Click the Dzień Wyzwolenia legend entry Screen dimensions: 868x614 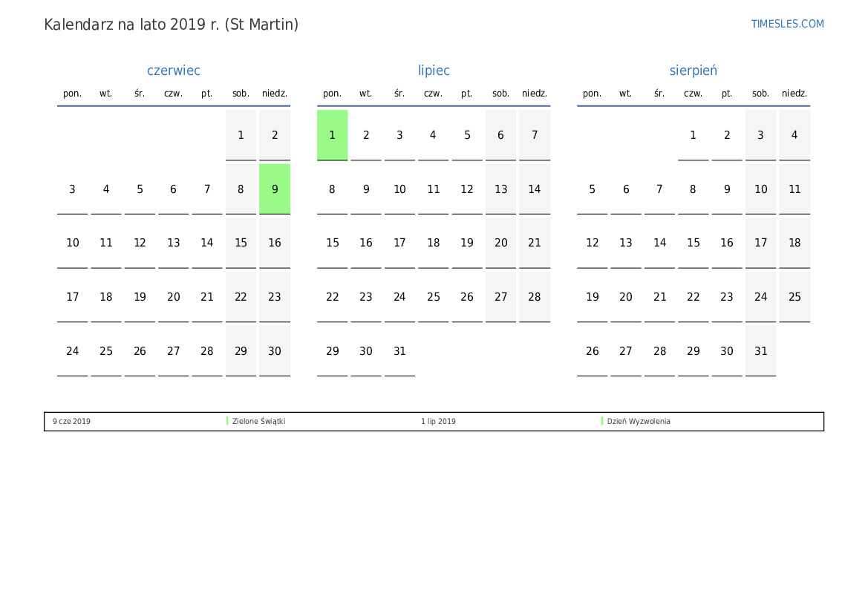click(x=639, y=421)
